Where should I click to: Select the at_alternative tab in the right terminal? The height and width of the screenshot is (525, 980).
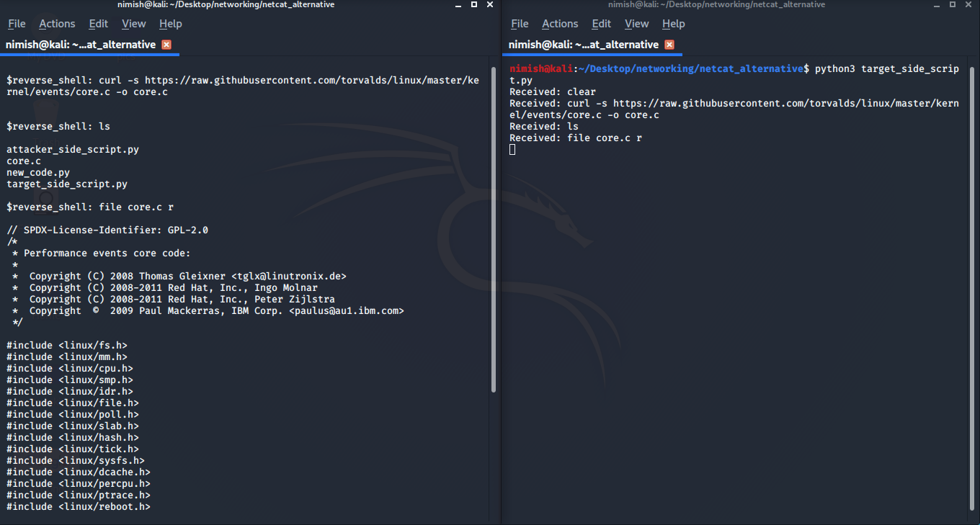pos(582,44)
